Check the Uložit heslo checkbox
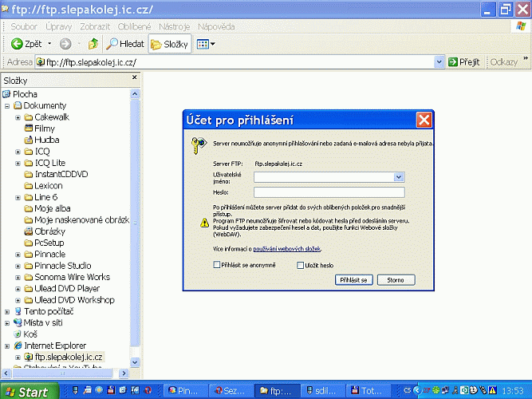Screen dimensions: 532x399 (x=301, y=265)
